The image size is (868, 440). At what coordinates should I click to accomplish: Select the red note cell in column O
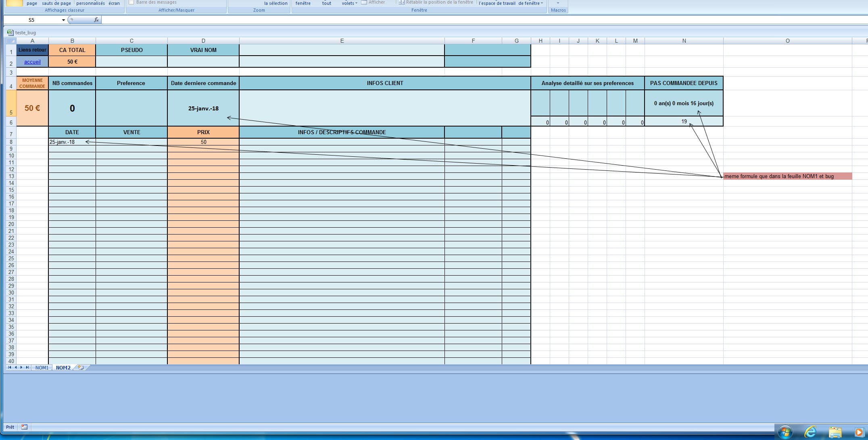787,176
